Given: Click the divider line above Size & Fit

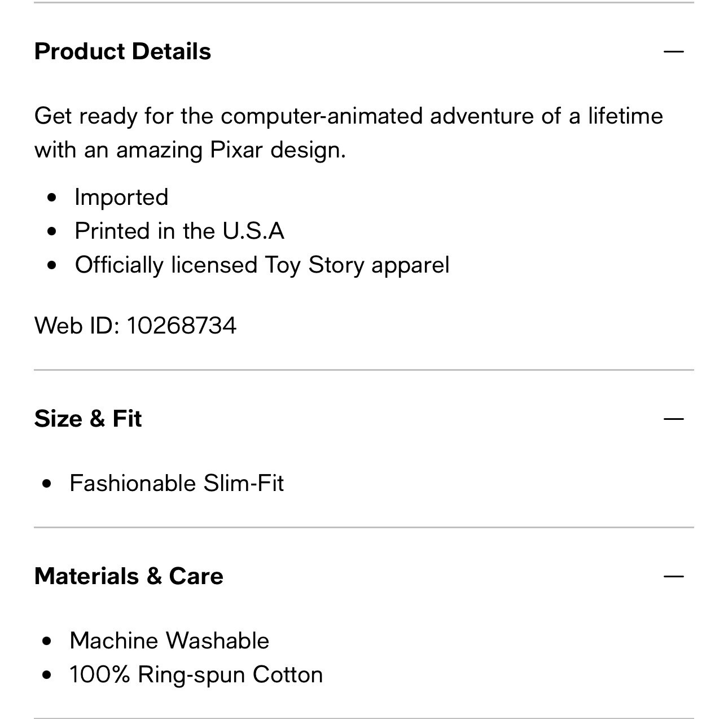Looking at the screenshot, I should (x=364, y=370).
